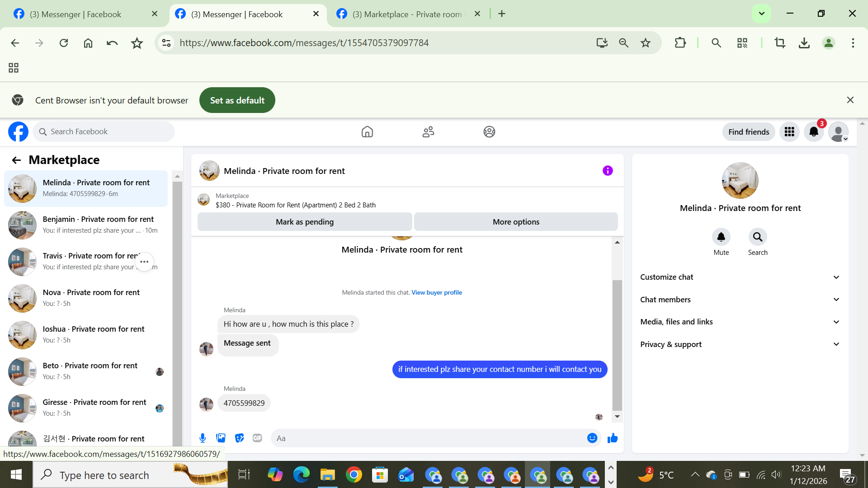Open Windows notification center icon
This screenshot has height=488, width=868.
(x=846, y=474)
